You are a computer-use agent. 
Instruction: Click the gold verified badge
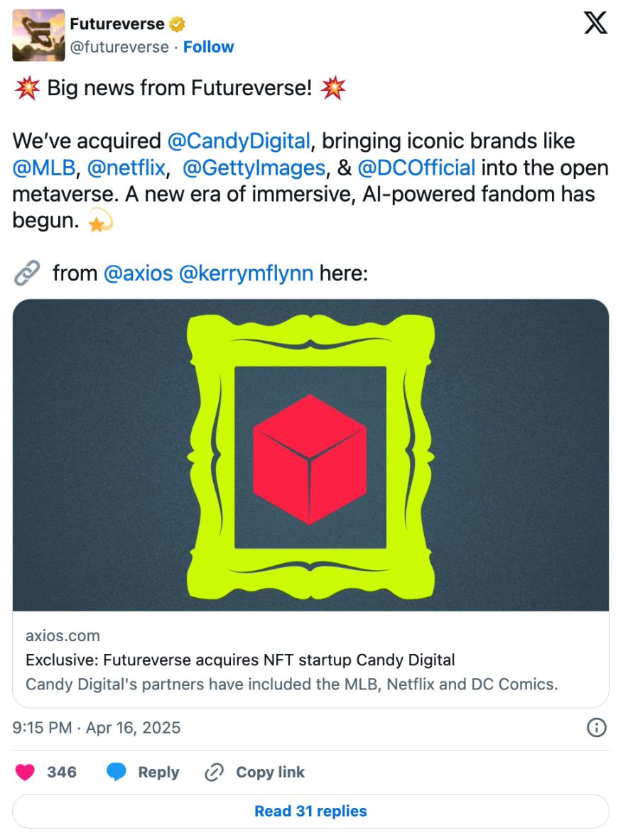177,24
